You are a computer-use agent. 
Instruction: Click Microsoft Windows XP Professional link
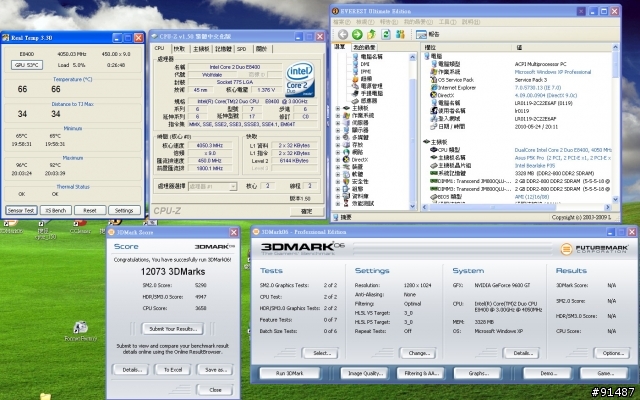click(553, 72)
